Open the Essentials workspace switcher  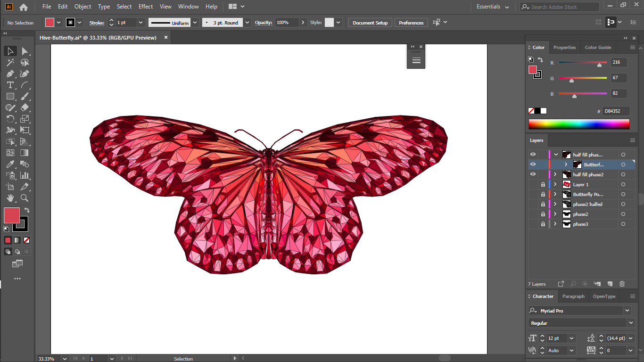click(x=493, y=7)
